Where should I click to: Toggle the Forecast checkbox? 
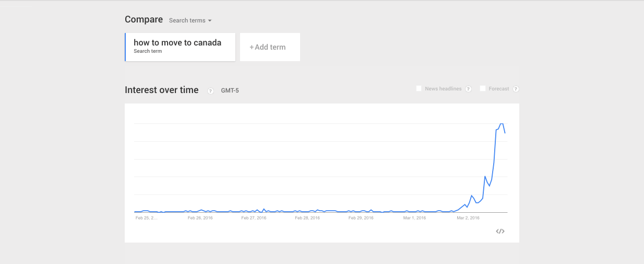483,89
